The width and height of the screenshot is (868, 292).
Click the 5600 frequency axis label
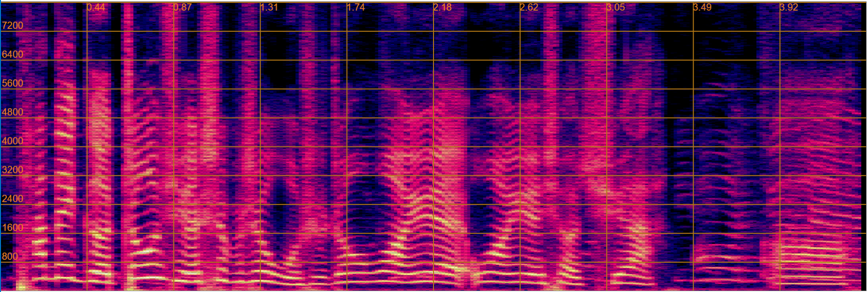coord(12,83)
